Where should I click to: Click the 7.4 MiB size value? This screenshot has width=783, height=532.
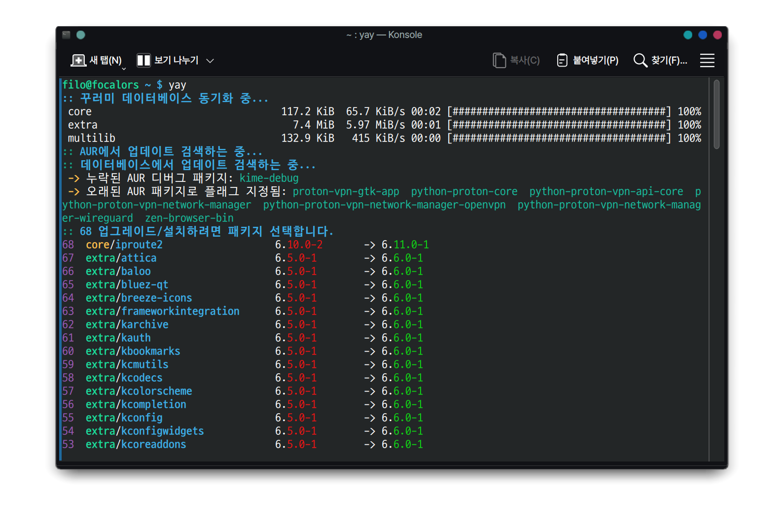314,125
